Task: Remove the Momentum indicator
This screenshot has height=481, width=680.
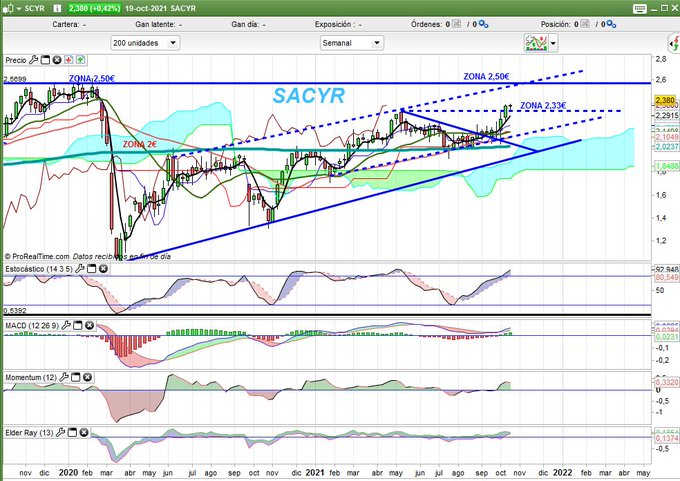Action: click(87, 377)
